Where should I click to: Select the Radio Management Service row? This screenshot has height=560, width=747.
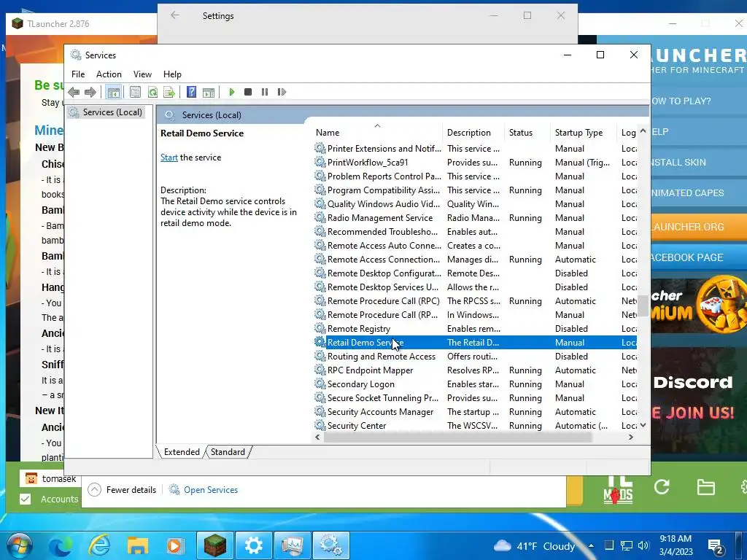coord(475,217)
